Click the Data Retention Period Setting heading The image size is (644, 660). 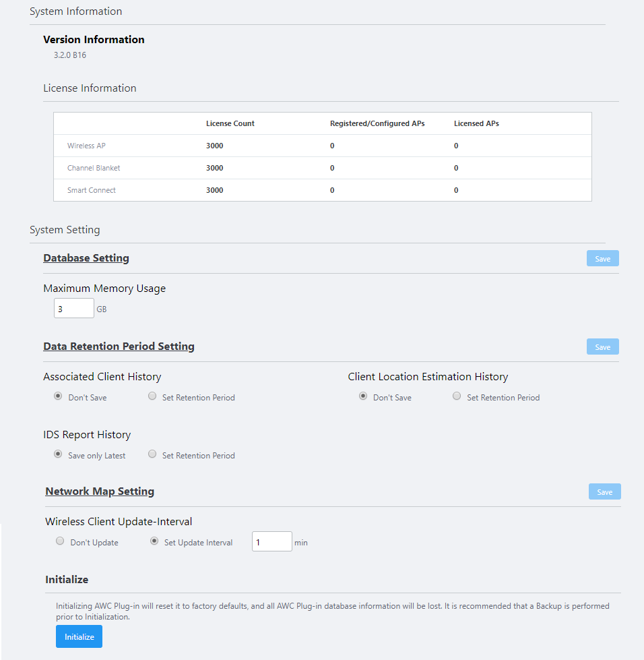point(119,347)
